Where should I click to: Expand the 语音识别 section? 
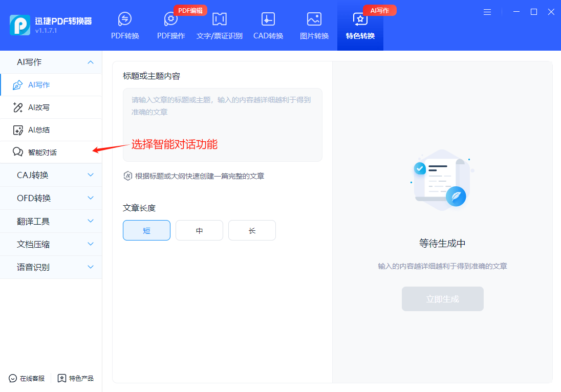point(91,267)
